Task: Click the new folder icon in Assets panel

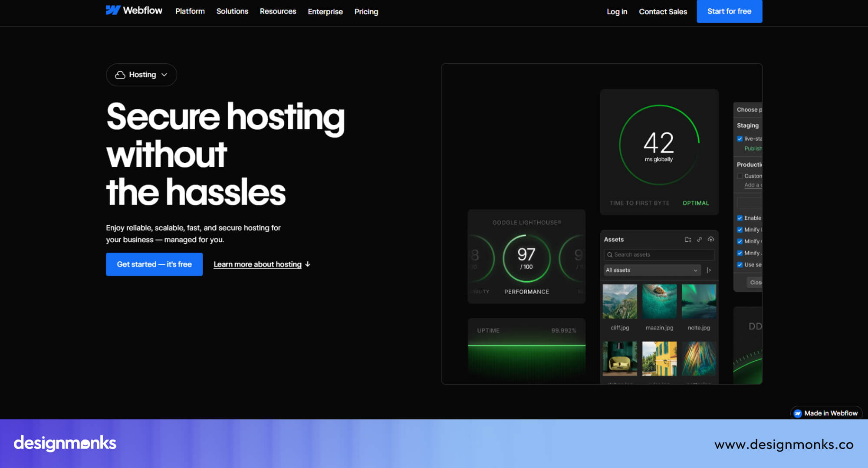Action: point(688,239)
